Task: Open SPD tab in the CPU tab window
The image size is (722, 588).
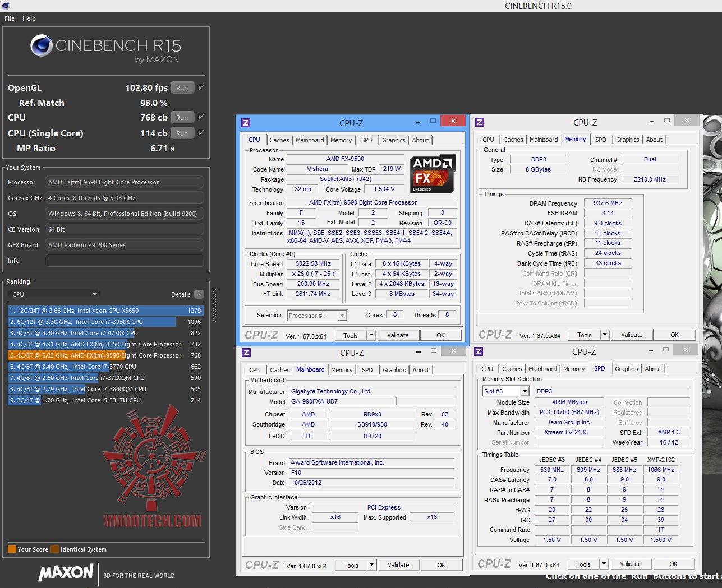Action: tap(367, 140)
